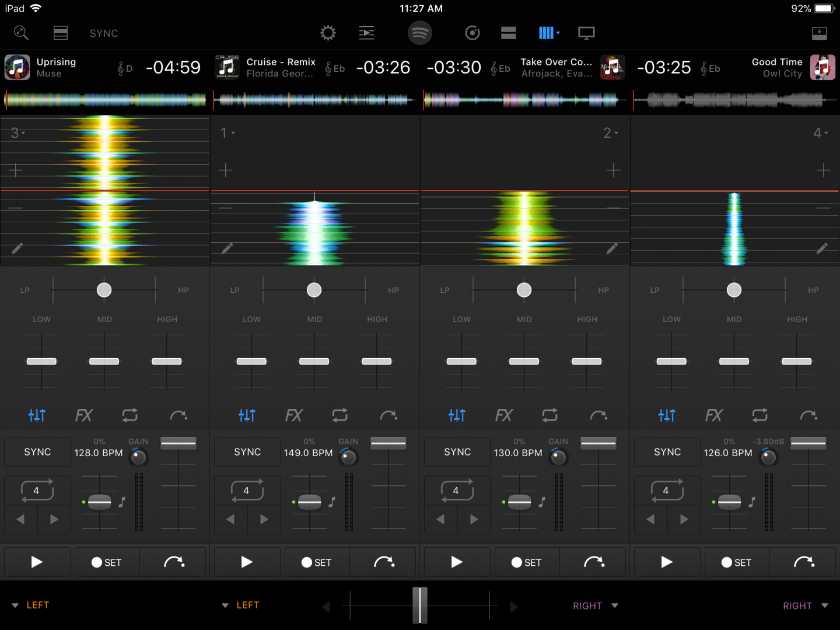This screenshot has height=630, width=840.
Task: Tap the global SYNC button in top bar
Action: coord(104,33)
